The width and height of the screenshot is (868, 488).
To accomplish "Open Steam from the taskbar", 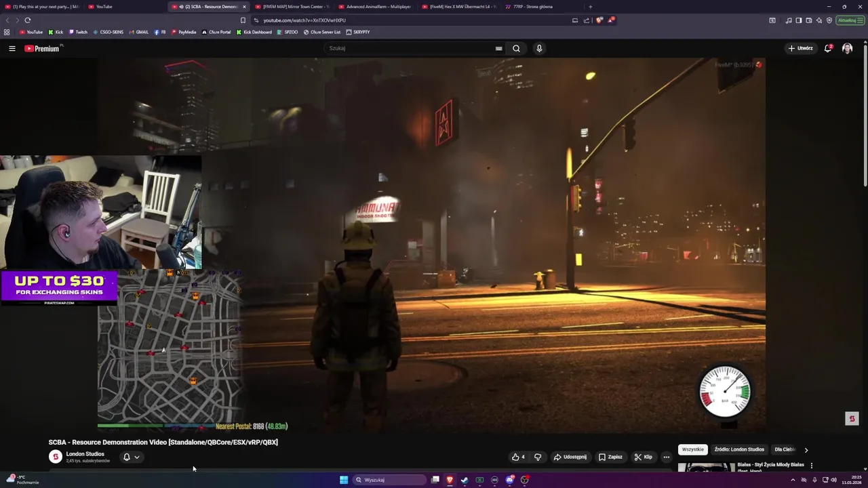I will point(465,480).
